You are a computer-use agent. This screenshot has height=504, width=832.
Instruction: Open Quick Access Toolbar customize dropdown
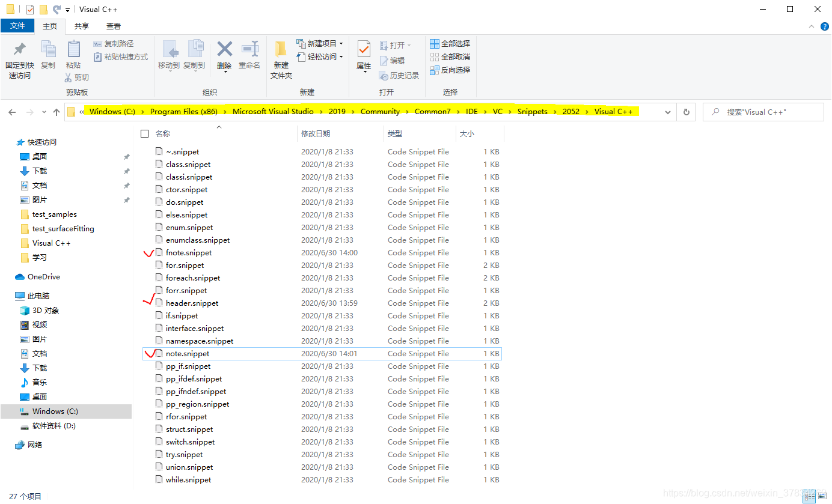coord(67,10)
